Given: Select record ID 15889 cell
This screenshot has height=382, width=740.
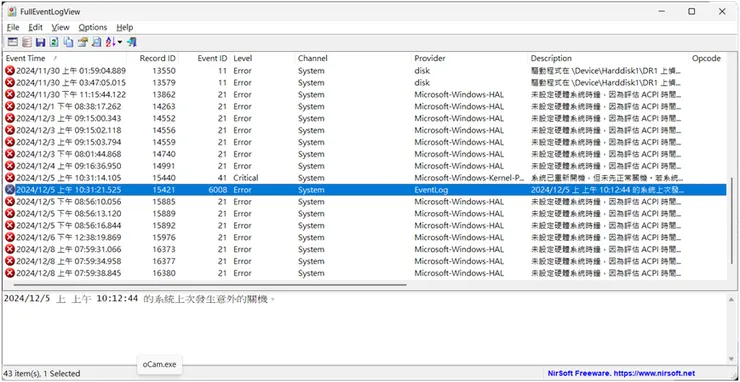Looking at the screenshot, I should (x=164, y=213).
